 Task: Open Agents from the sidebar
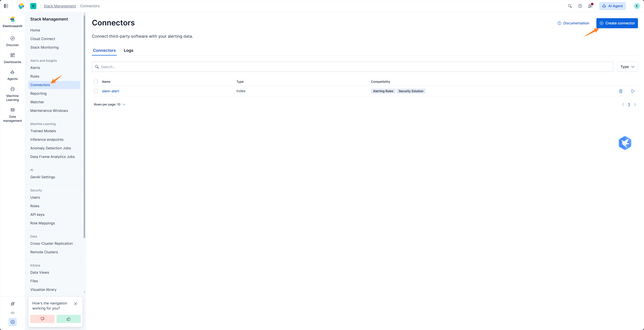pyautogui.click(x=12, y=75)
